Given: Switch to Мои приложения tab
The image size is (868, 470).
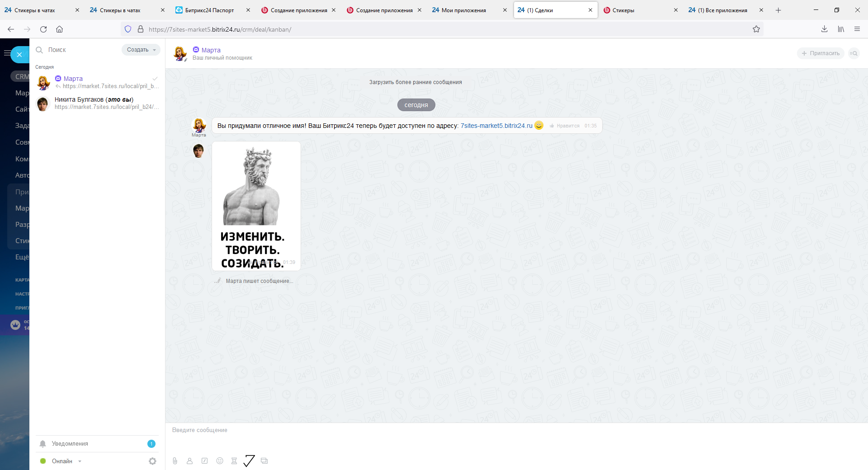Looking at the screenshot, I should coord(469,10).
